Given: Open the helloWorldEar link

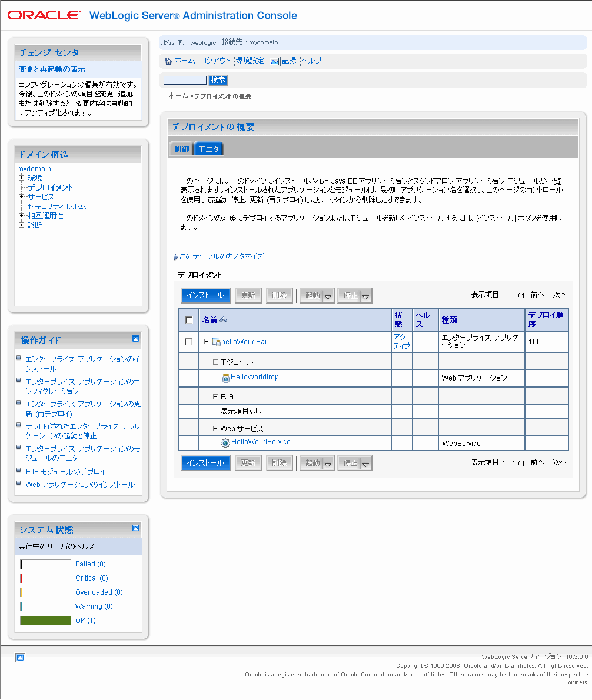Looking at the screenshot, I should click(x=244, y=342).
